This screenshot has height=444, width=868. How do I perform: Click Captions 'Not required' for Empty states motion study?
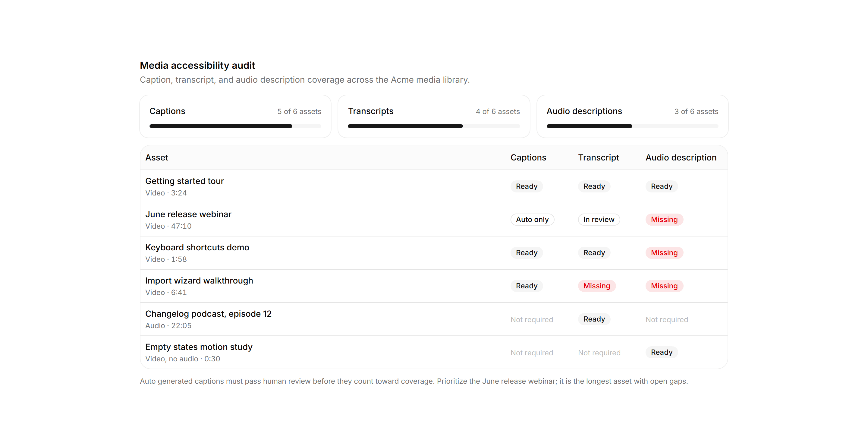532,353
